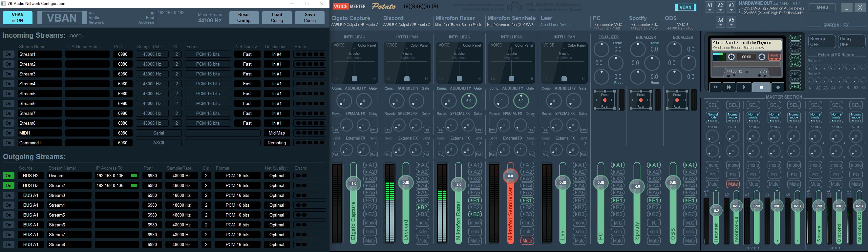Screen dimensions: 868x252
Task: Click the Spotify strip fader at -4.6
Action: coord(637,186)
